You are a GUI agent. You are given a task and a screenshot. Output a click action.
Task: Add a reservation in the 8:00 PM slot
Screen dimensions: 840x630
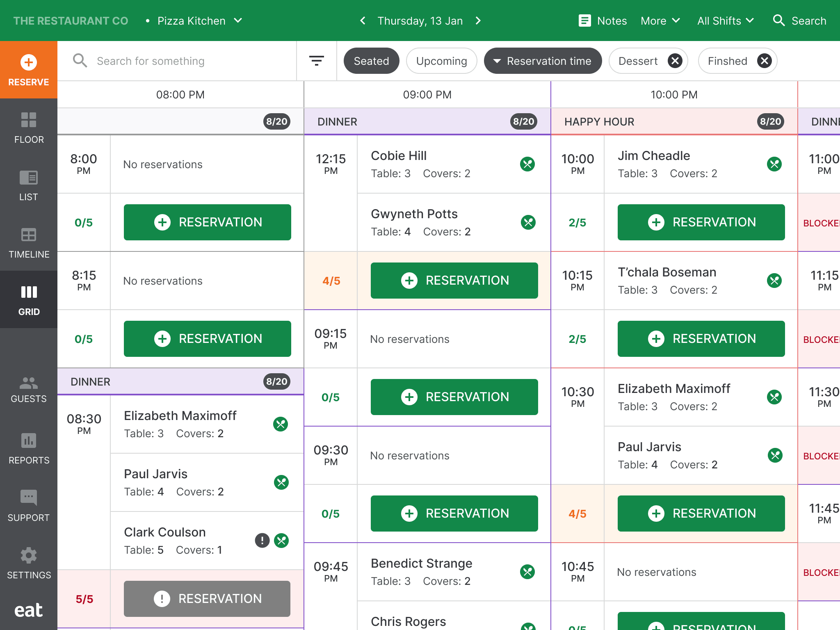point(207,222)
